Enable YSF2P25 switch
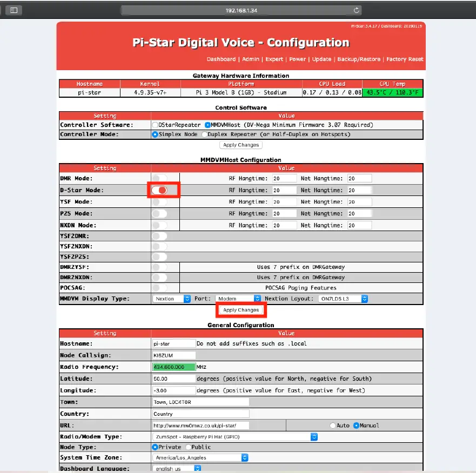The height and width of the screenshot is (473, 476). click(159, 256)
